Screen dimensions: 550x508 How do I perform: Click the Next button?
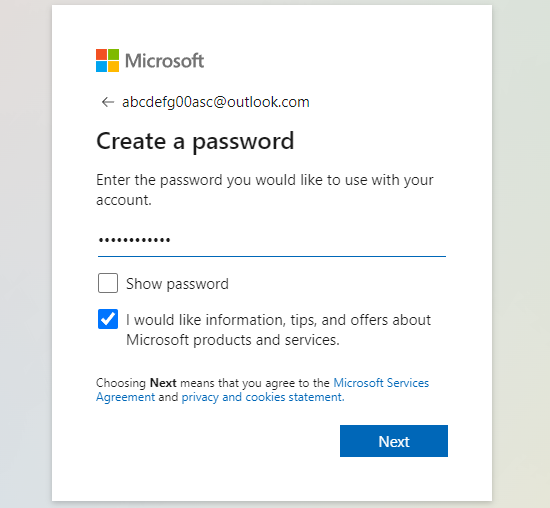[x=394, y=441]
